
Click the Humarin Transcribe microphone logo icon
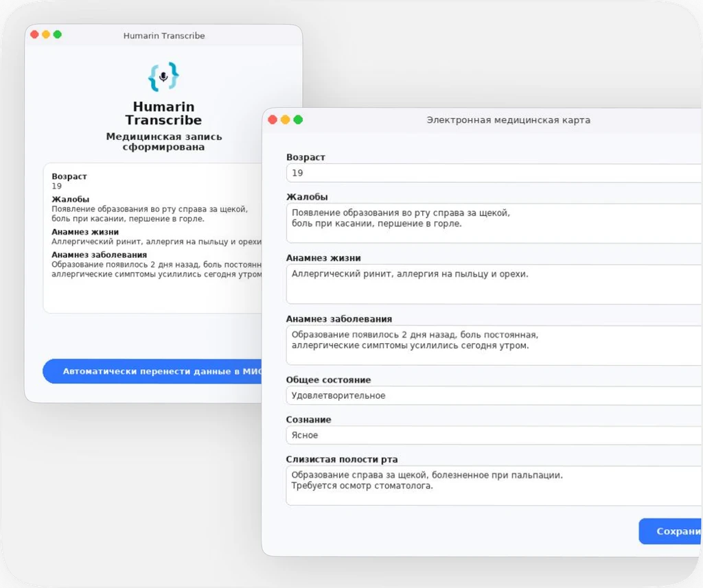tap(163, 76)
